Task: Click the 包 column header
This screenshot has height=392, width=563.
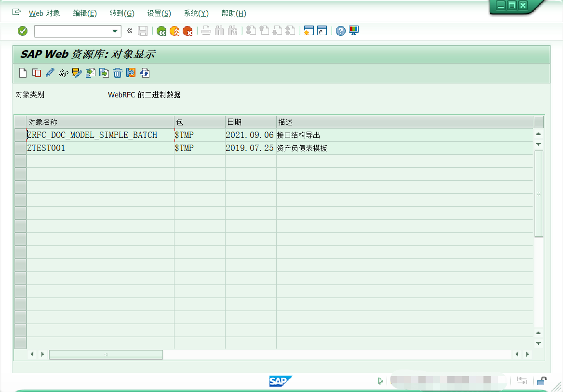Action: (x=200, y=122)
